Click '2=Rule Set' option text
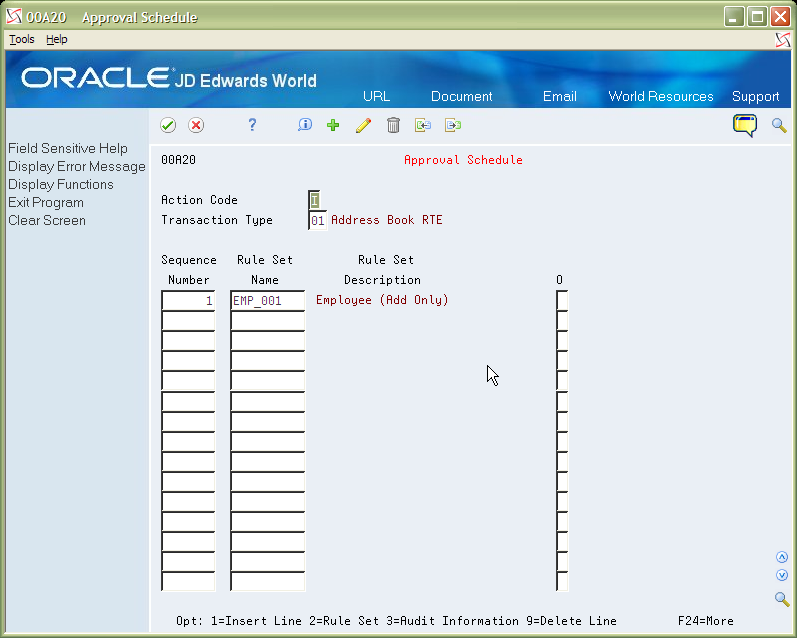The image size is (797, 638). click(x=344, y=621)
